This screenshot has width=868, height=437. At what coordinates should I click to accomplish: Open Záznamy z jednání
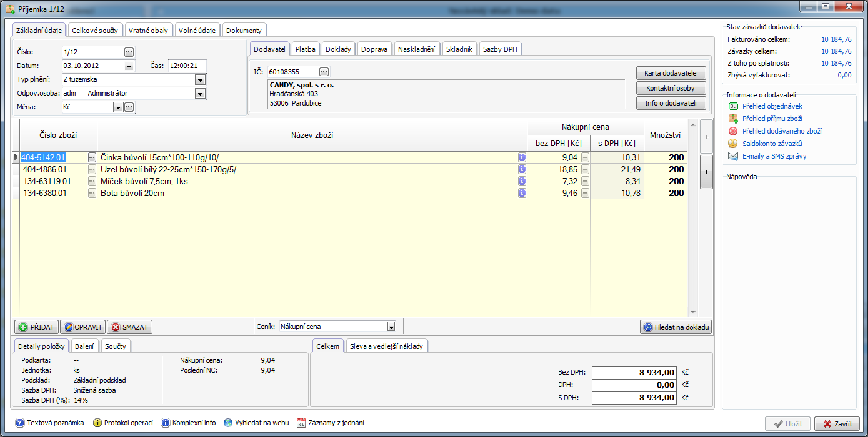click(330, 423)
